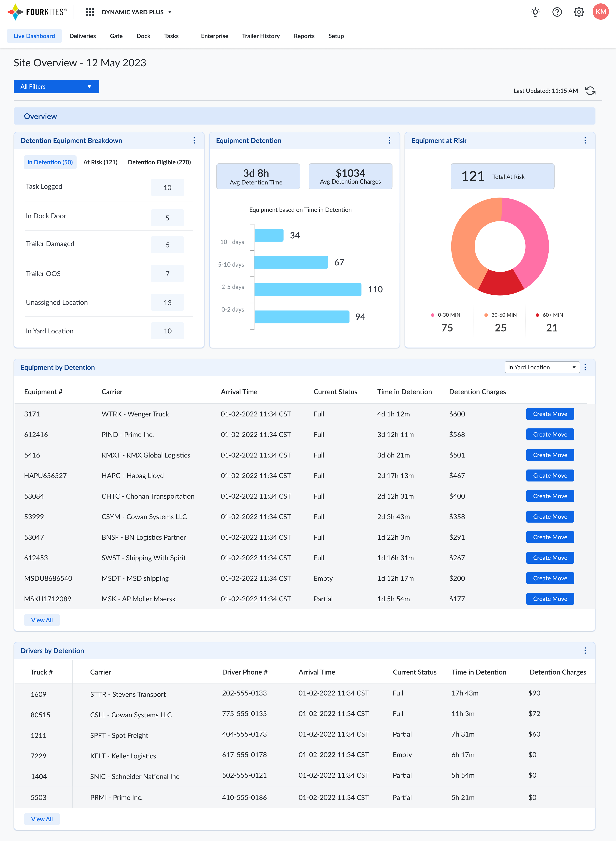Open the app grid launcher icon
Image resolution: width=616 pixels, height=841 pixels.
click(x=89, y=12)
